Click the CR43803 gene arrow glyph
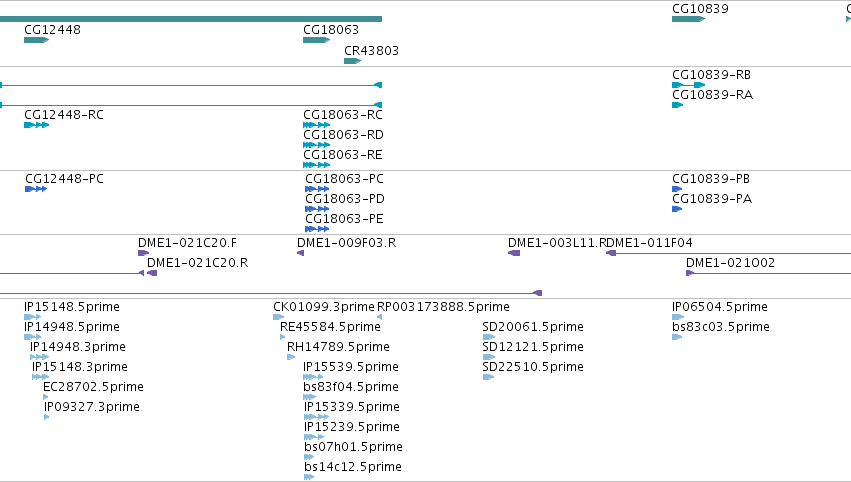 352,61
